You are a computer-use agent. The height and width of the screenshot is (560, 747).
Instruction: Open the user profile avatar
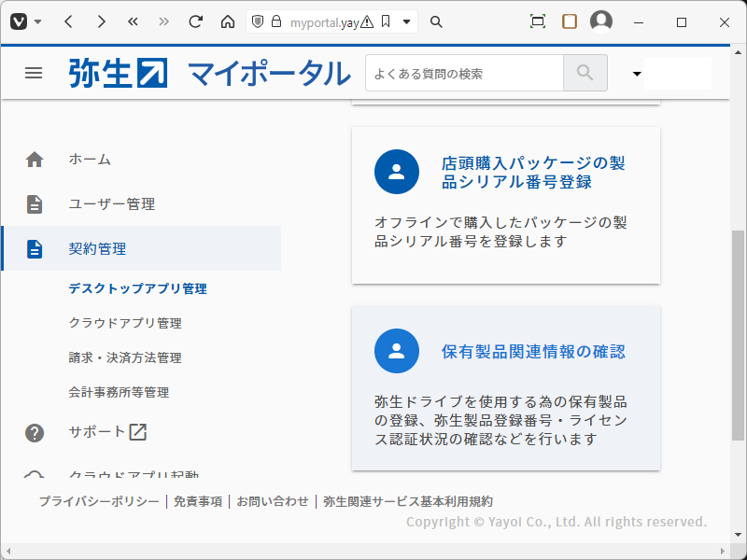601,21
